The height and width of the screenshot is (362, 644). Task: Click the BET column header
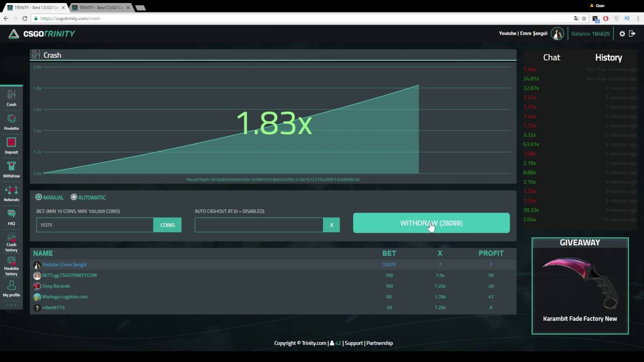coord(389,253)
